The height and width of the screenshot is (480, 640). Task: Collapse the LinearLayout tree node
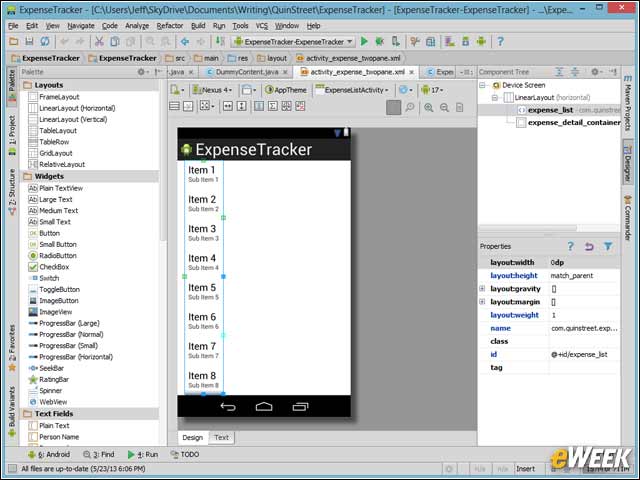point(495,98)
